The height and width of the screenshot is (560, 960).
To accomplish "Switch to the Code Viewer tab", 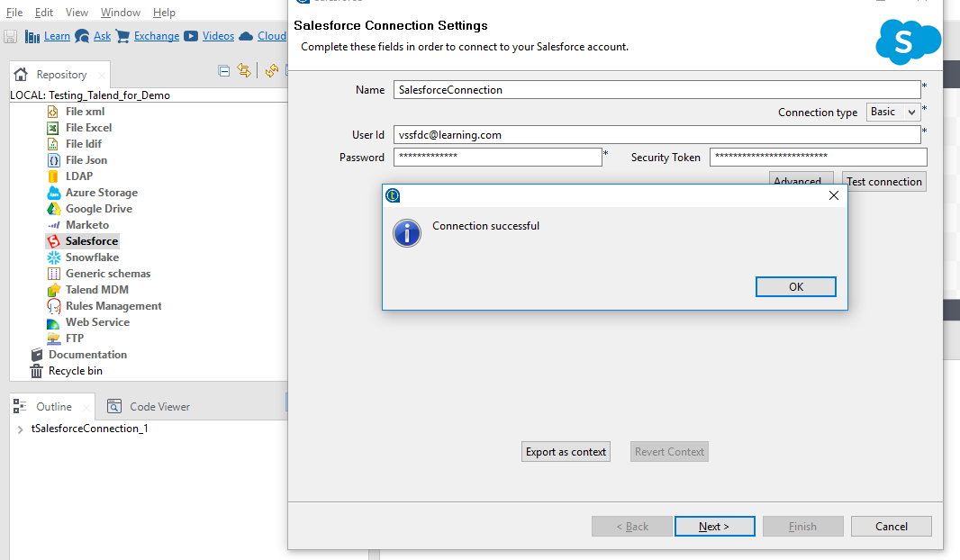I will 159,407.
